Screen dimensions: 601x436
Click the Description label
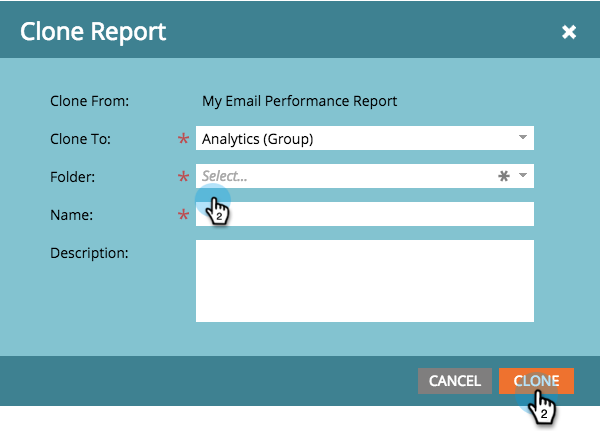(x=89, y=253)
